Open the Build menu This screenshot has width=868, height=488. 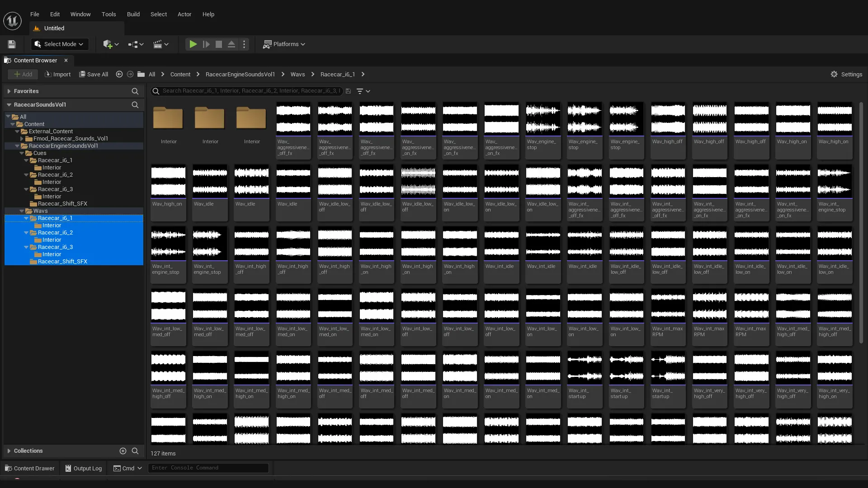click(x=133, y=14)
